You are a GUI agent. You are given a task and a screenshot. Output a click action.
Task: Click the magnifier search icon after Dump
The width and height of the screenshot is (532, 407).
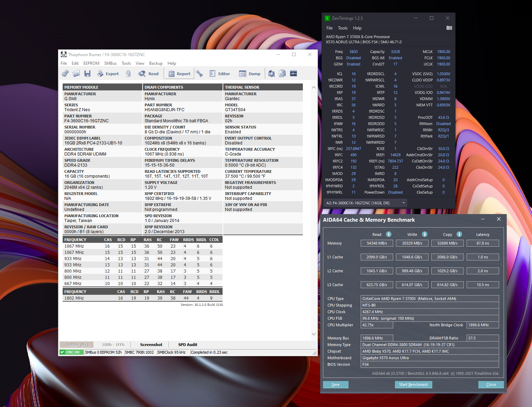[272, 73]
